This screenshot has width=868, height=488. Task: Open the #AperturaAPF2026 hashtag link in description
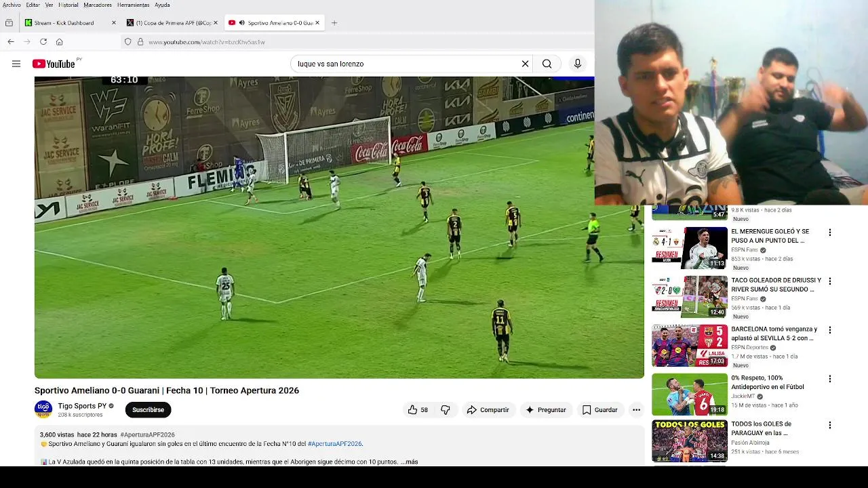[335, 444]
